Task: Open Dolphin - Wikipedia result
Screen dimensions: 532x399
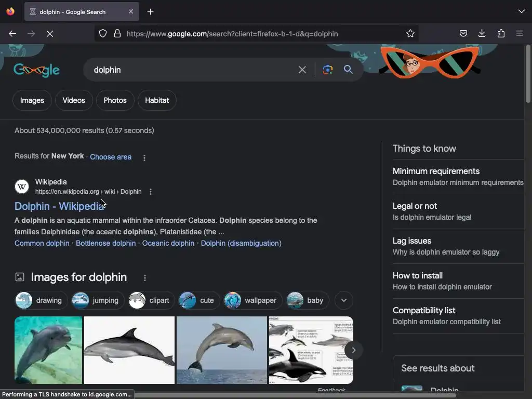Action: click(x=59, y=206)
